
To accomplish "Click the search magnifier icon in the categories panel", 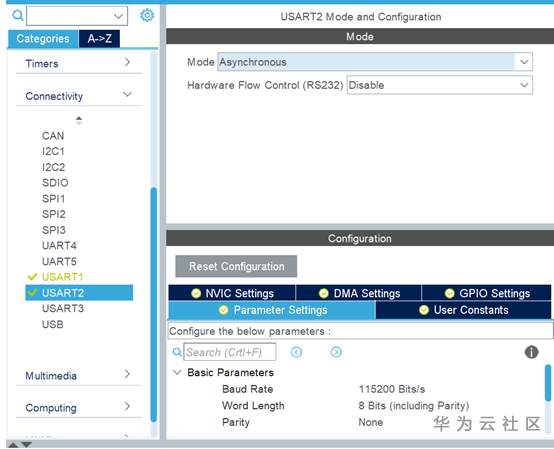I will [x=18, y=15].
